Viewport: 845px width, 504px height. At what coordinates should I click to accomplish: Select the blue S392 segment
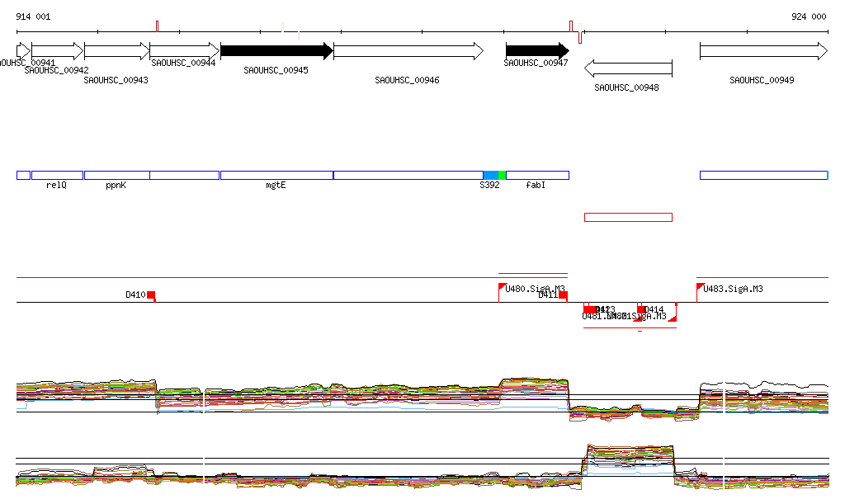click(x=490, y=175)
